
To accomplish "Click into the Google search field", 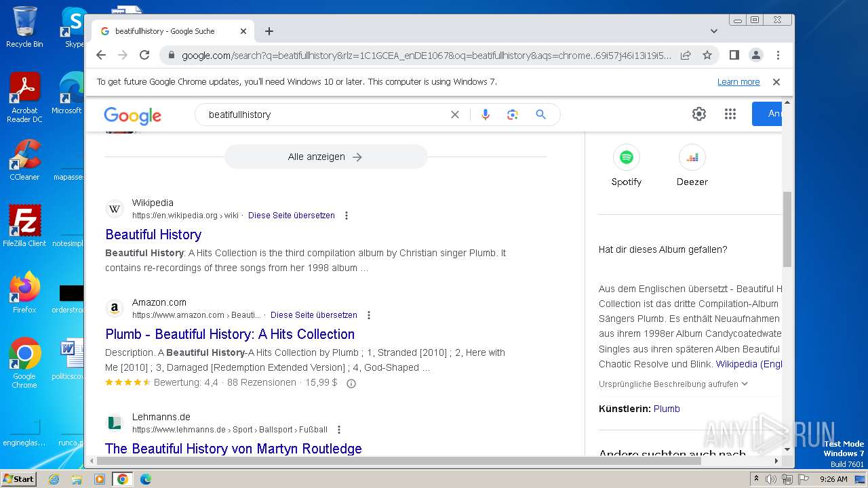I will (325, 115).
